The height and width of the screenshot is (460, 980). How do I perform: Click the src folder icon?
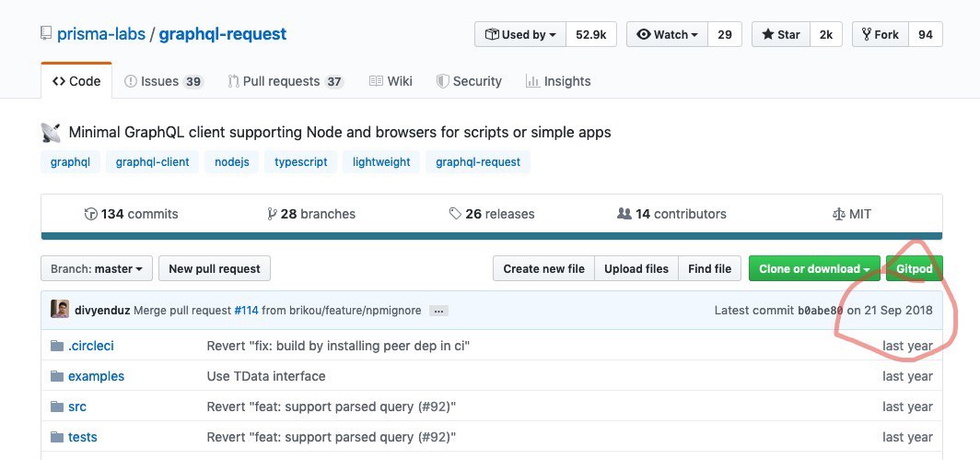[x=57, y=407]
